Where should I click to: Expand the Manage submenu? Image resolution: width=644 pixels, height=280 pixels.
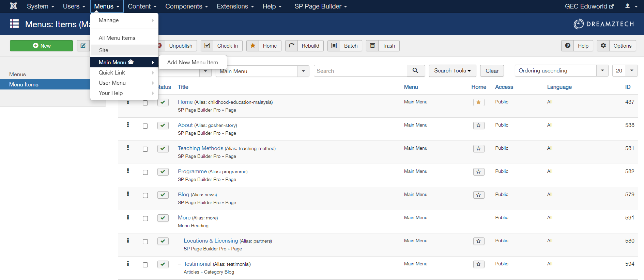[124, 20]
